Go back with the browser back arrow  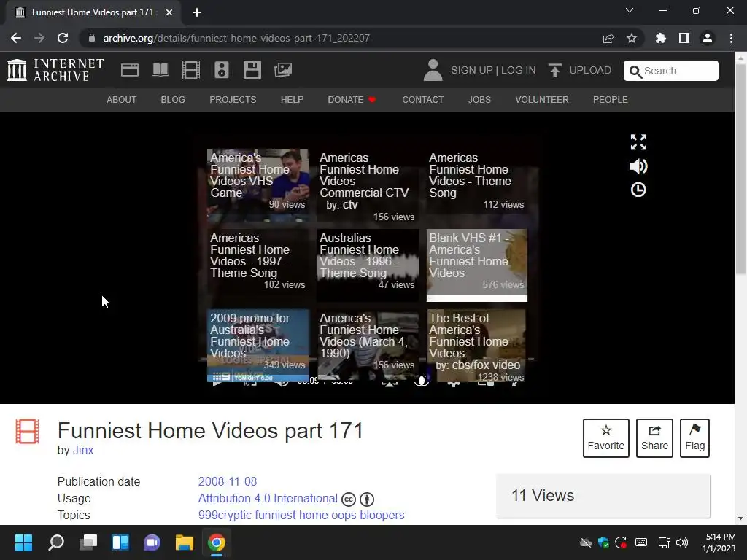(16, 38)
